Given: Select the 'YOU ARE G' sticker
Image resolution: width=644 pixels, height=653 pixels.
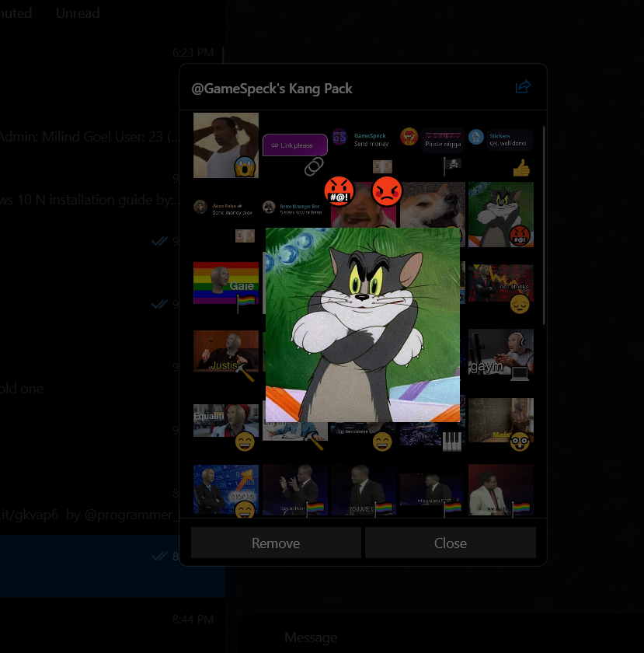Looking at the screenshot, I should coord(364,490).
